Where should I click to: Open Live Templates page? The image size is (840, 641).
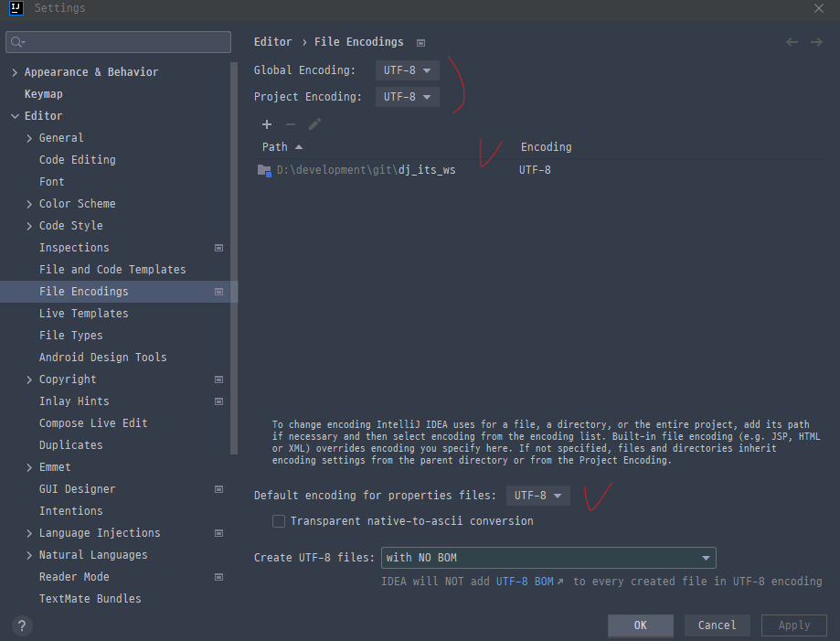[x=83, y=314]
